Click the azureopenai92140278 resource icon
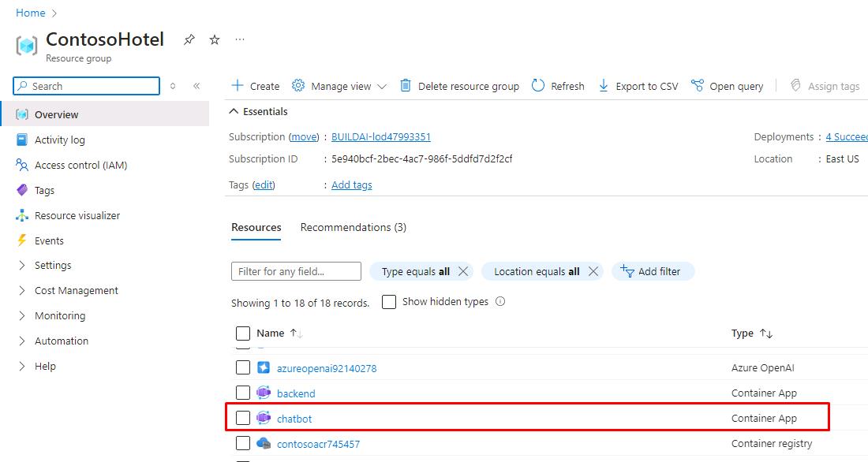Viewport: 868px width, 462px height. tap(264, 367)
